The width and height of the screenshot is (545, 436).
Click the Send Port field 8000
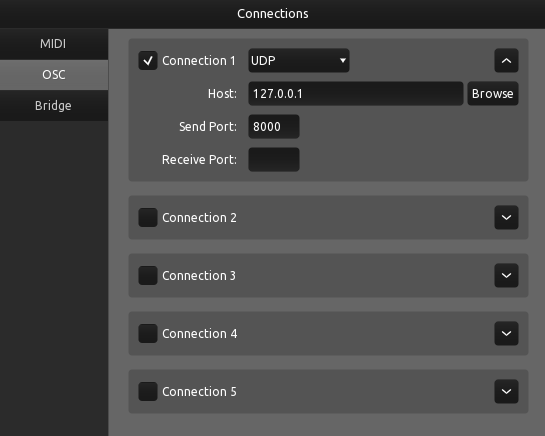(x=274, y=127)
